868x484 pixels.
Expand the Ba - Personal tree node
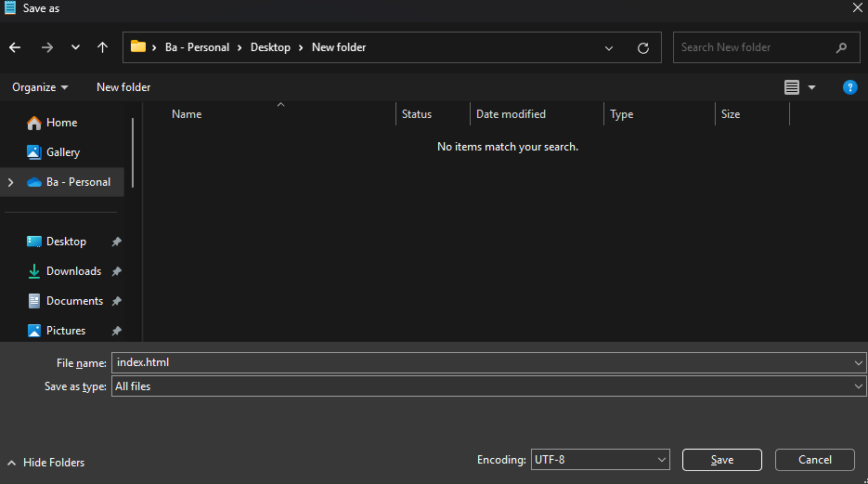(10, 182)
